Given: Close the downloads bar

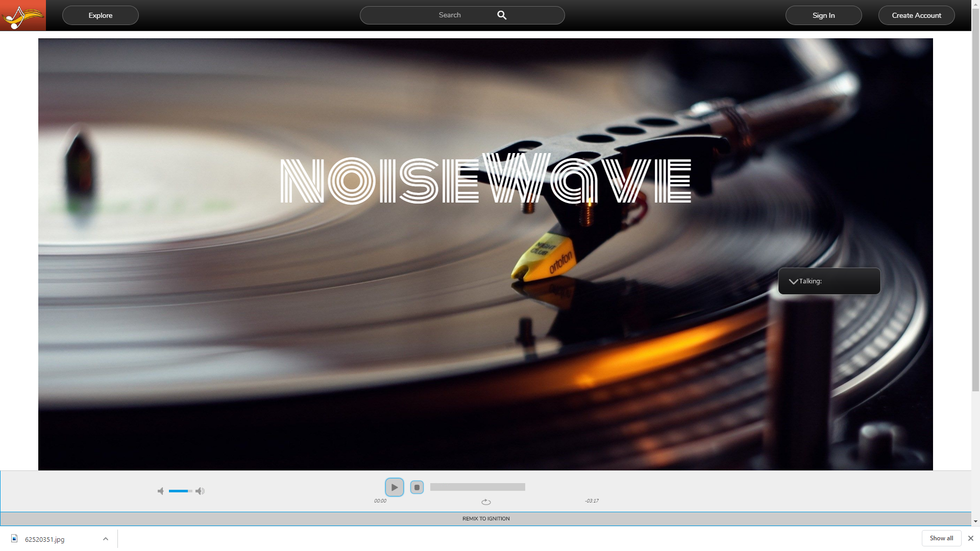Looking at the screenshot, I should (x=971, y=538).
